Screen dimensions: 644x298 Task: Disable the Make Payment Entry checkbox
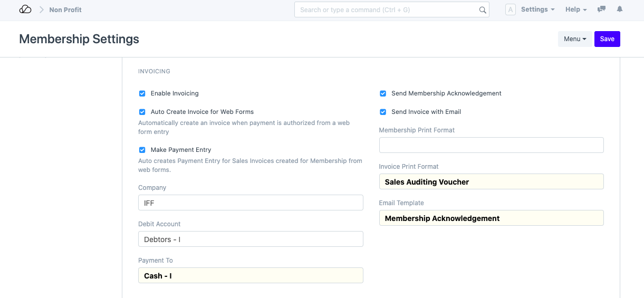tap(142, 150)
